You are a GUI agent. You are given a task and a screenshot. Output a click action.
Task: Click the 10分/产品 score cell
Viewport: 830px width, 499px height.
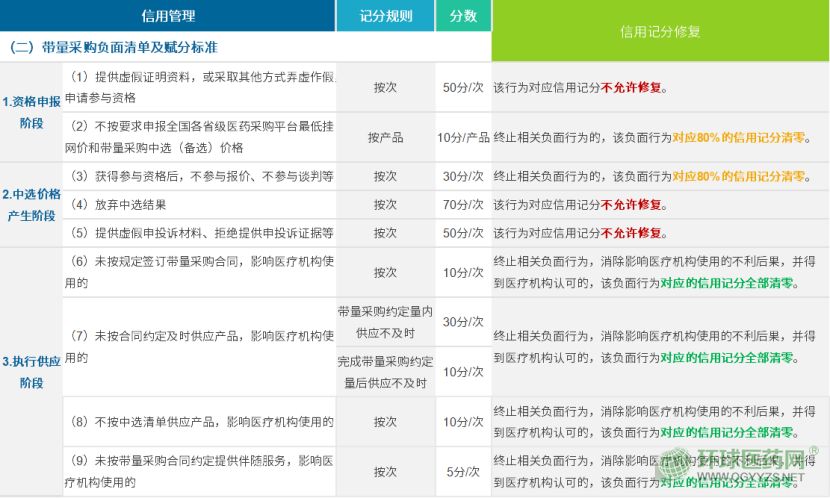(463, 137)
